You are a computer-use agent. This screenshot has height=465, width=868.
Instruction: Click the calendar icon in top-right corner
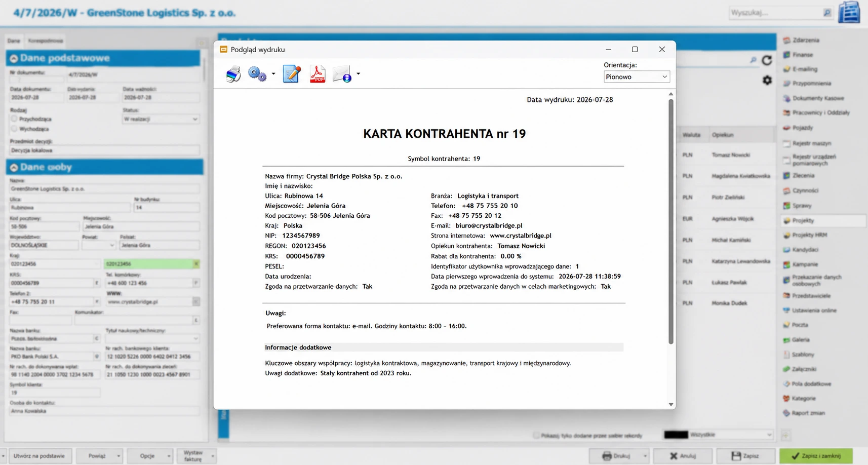(849, 12)
